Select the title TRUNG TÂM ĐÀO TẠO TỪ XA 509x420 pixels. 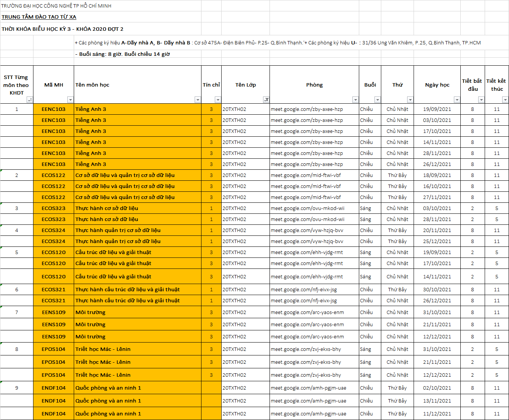(39, 17)
